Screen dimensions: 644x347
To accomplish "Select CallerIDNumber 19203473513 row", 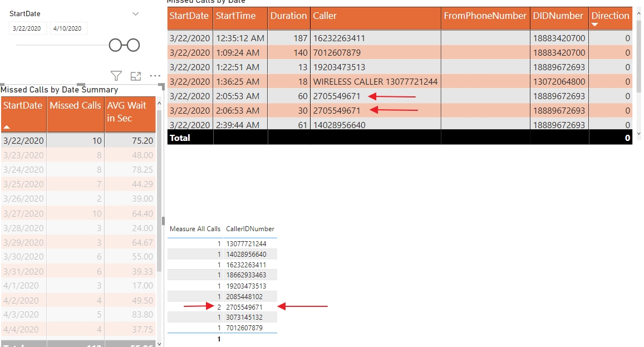I will click(222, 286).
